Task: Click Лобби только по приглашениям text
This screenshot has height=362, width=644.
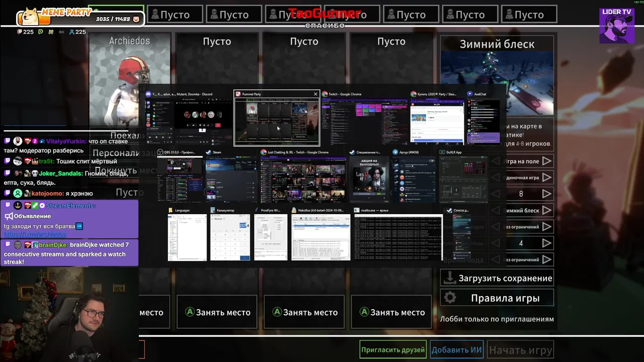Action: pos(497,319)
